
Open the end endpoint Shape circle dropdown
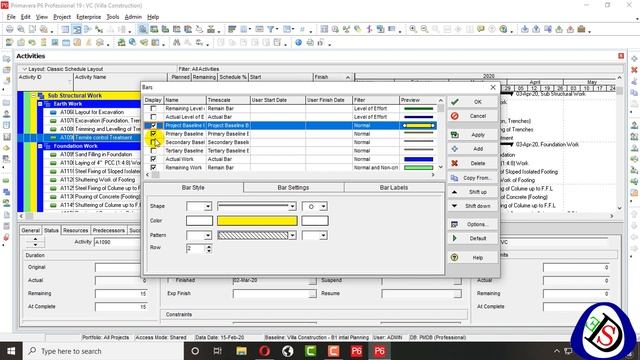pos(323,207)
